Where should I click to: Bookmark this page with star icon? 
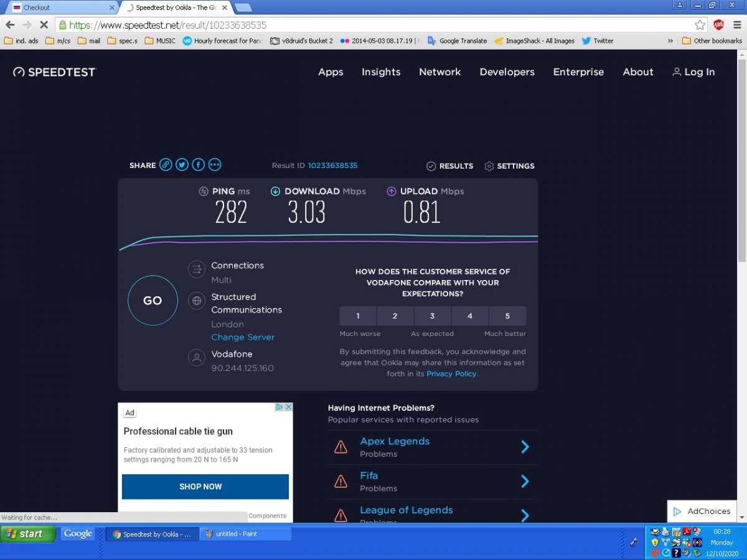(x=700, y=25)
